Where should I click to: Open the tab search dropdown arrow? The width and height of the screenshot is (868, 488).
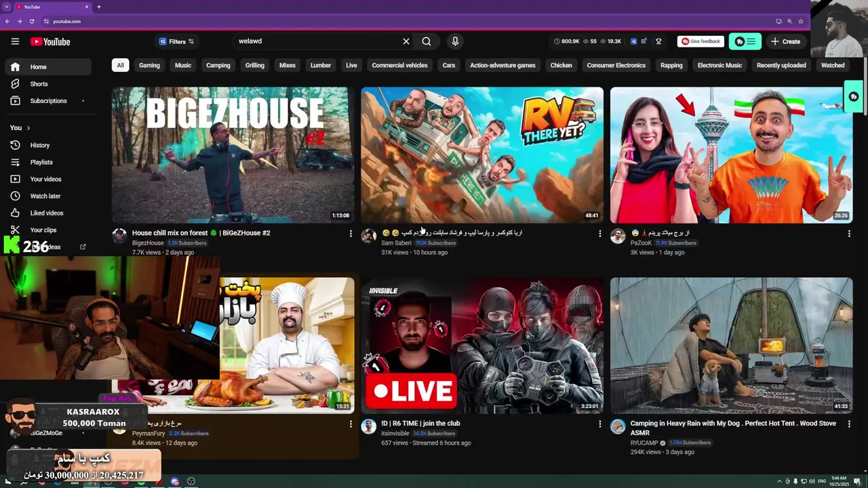coord(6,7)
